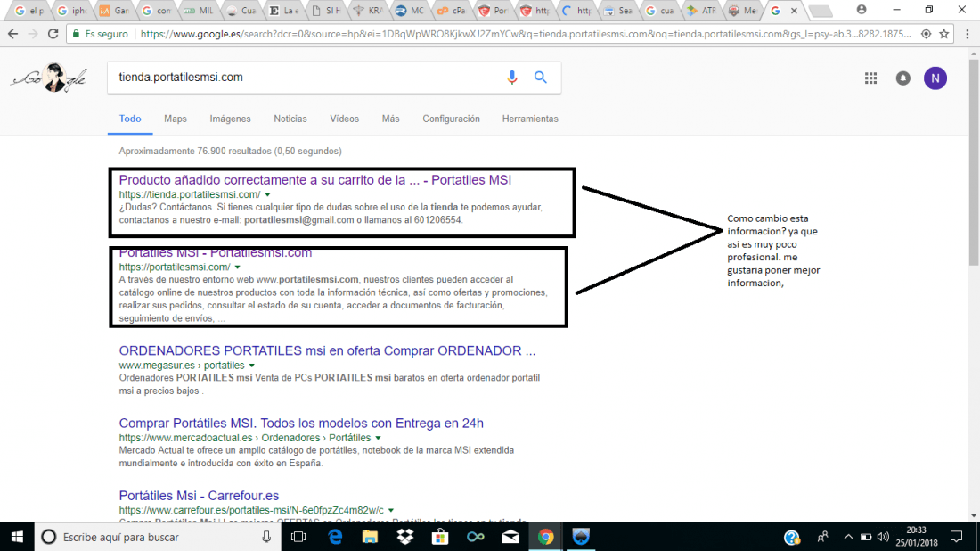Switch to the 'el p' browser tab
Image resolution: width=980 pixels, height=551 pixels.
click(29, 11)
